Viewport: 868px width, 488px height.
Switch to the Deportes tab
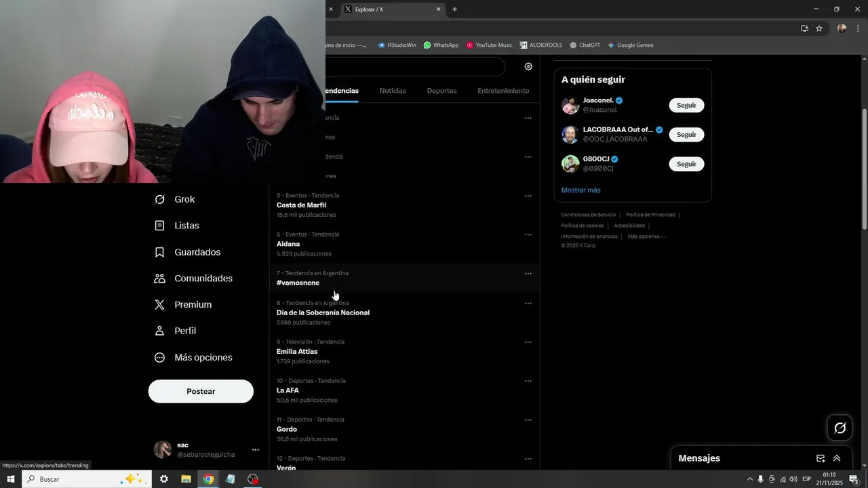coord(441,91)
